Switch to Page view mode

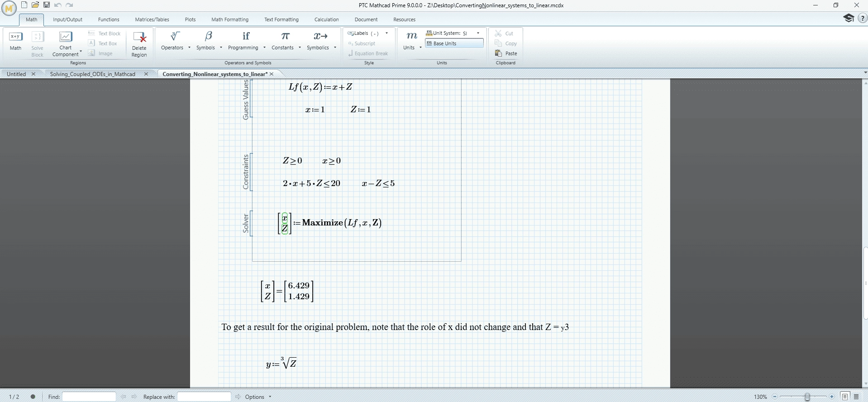[845, 397]
